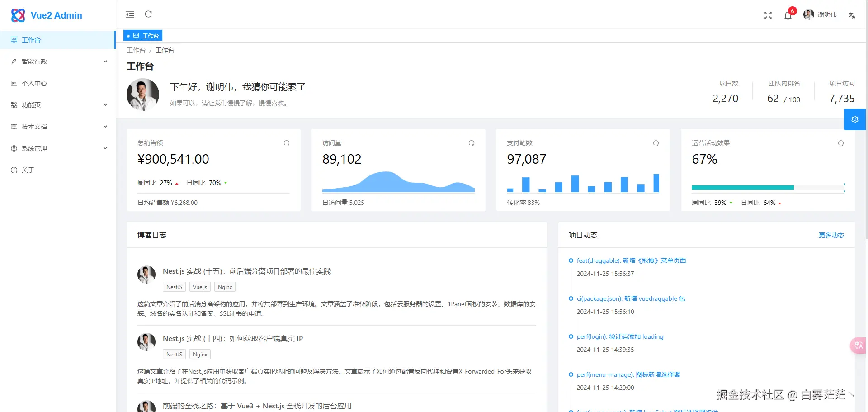Viewport: 868px width, 412px height.
Task: Open the 个人中心 menu item
Action: (x=58, y=83)
